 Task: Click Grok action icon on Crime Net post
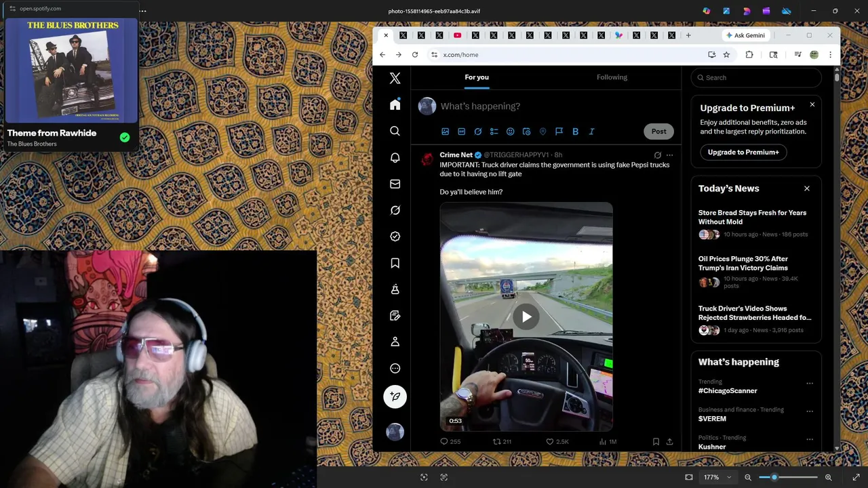(x=657, y=155)
